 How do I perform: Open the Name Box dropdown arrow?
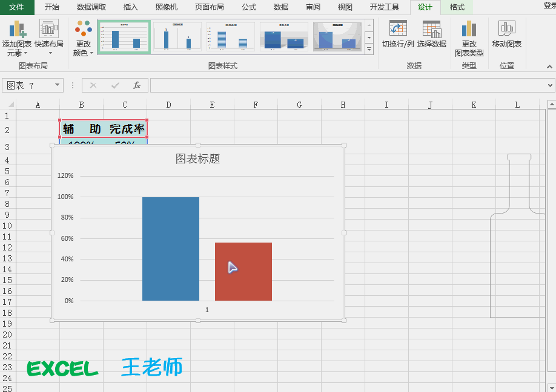tap(57, 85)
